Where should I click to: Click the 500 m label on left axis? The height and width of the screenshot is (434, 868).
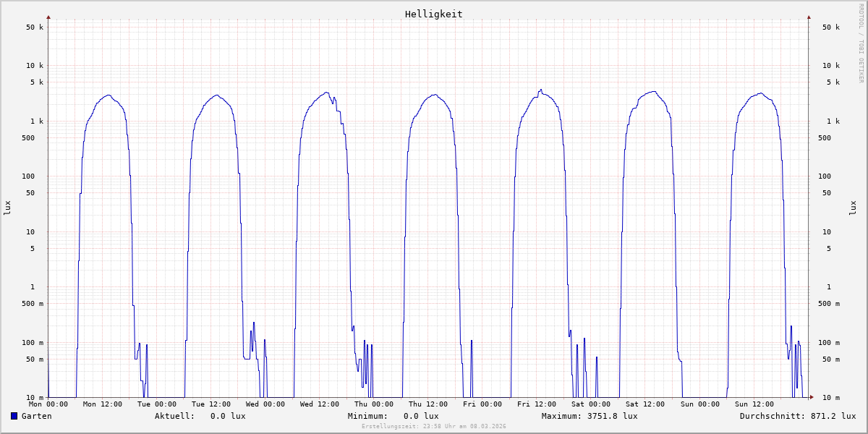pos(32,304)
